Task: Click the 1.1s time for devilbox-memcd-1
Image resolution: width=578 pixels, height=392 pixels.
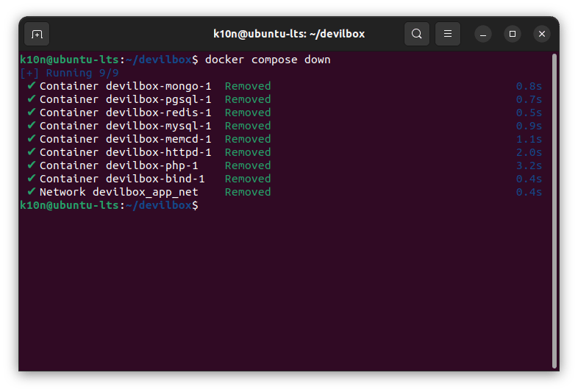Action: (x=528, y=139)
